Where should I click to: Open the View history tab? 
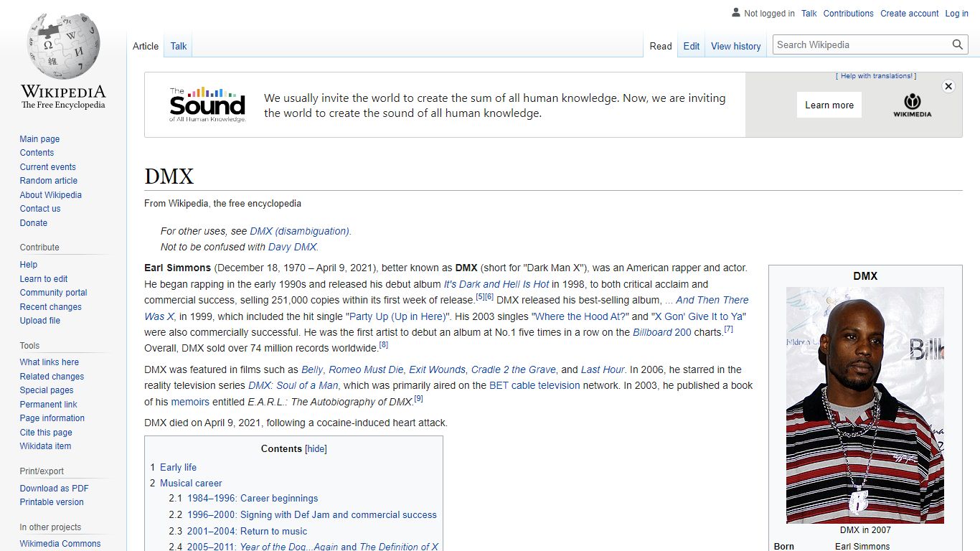[735, 46]
